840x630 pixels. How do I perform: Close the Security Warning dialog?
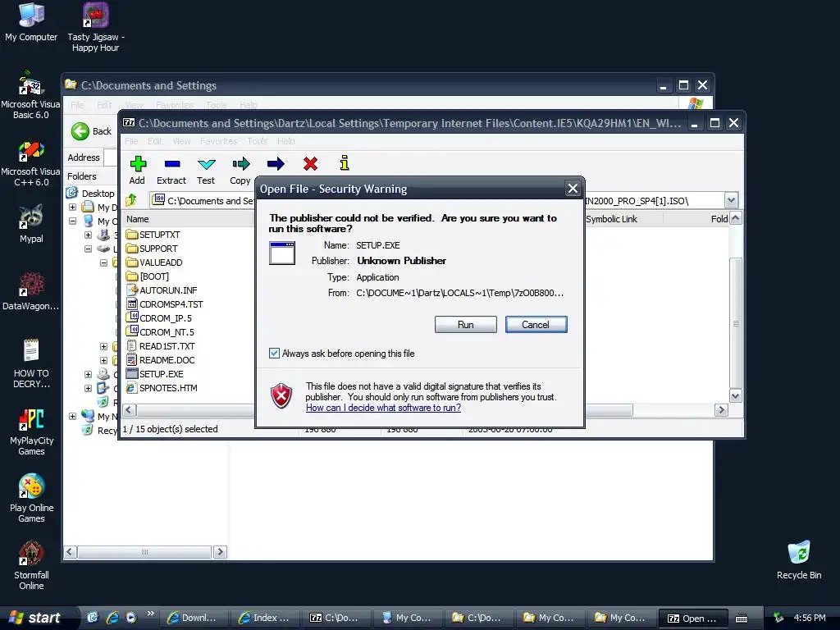573,189
